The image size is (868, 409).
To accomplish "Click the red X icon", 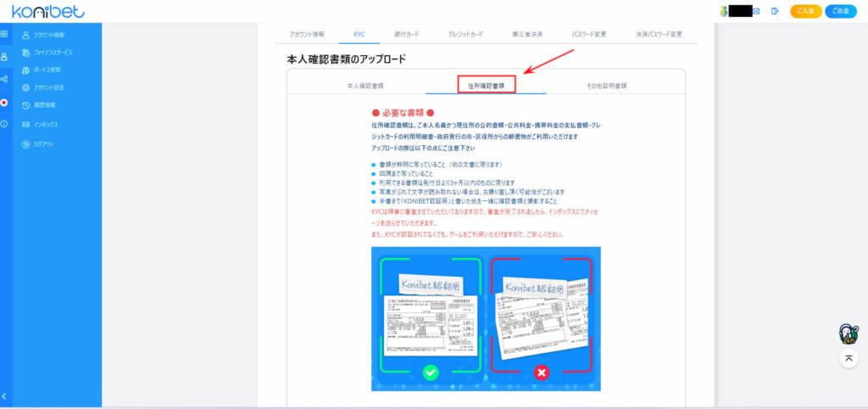I will click(x=542, y=373).
